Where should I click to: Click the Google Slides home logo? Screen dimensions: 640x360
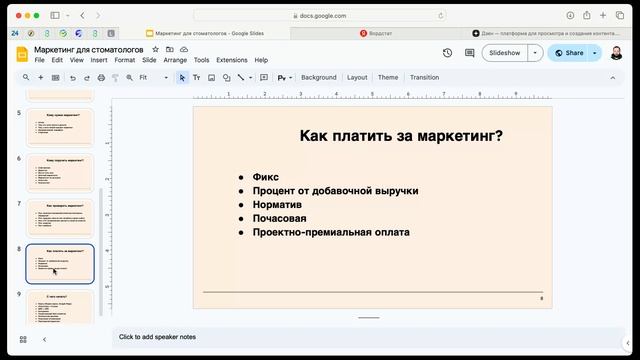(x=22, y=54)
